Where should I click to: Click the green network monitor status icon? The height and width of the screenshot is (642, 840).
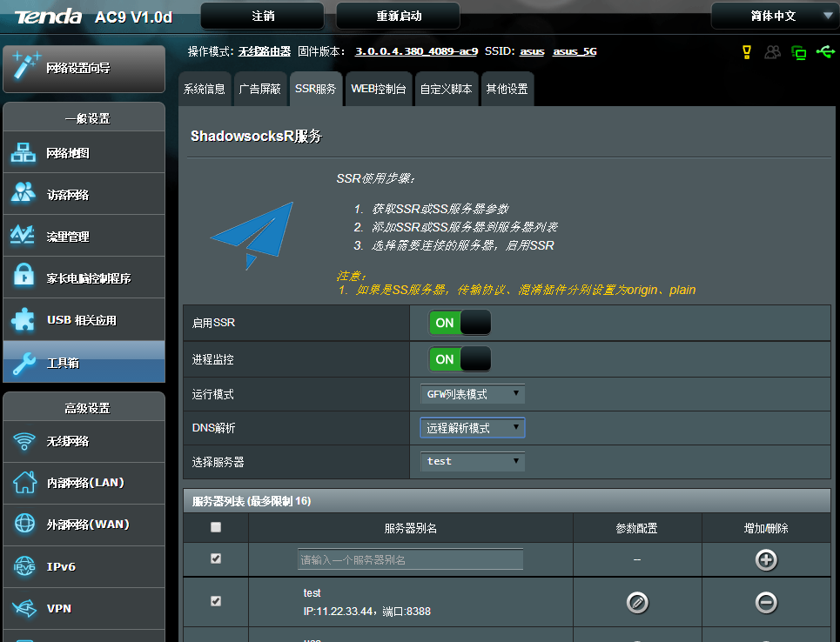tap(799, 52)
